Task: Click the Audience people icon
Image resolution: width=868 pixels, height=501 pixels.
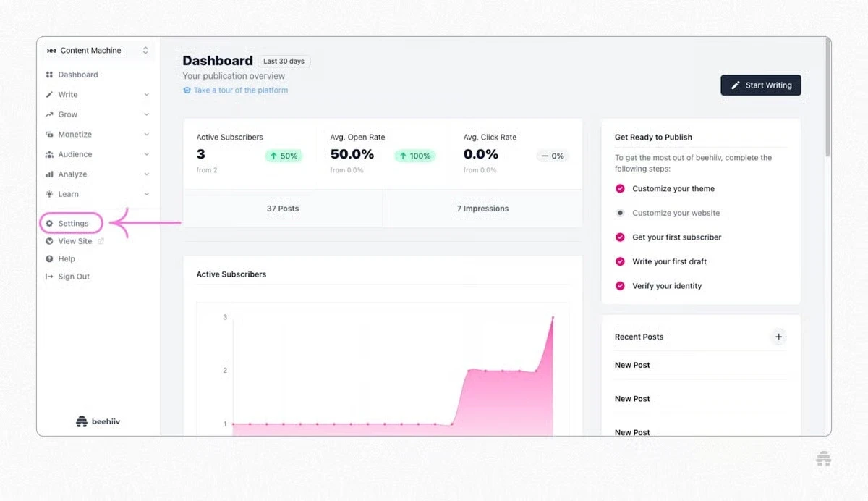Action: pos(50,154)
